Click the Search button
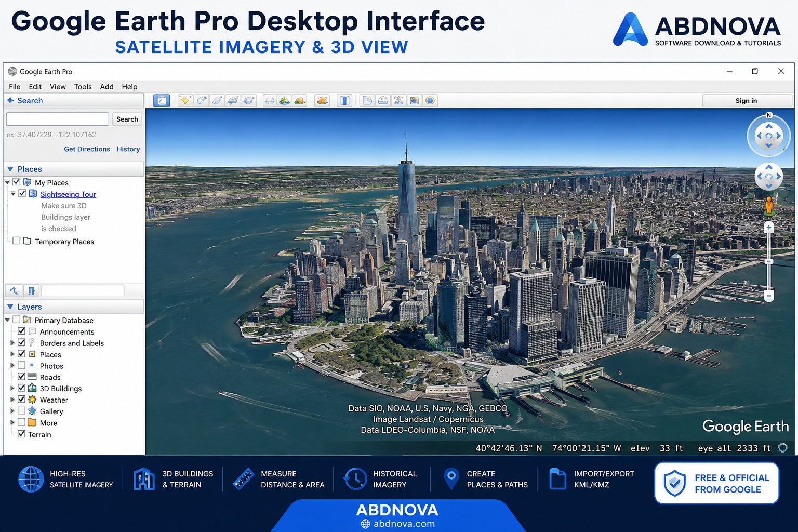Image resolution: width=798 pixels, height=532 pixels. click(x=127, y=119)
